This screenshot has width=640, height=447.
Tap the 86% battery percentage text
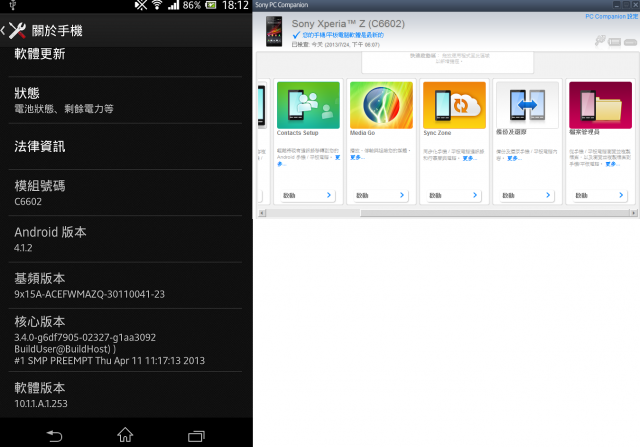191,5
